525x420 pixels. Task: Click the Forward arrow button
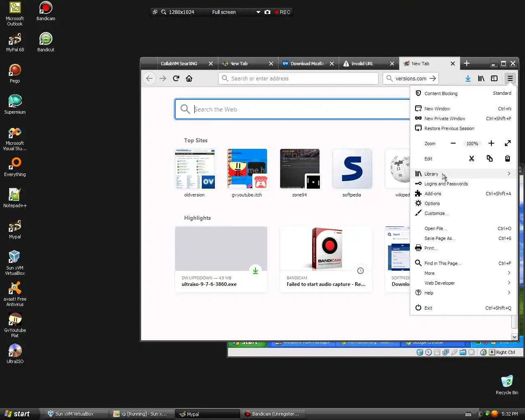coord(163,78)
